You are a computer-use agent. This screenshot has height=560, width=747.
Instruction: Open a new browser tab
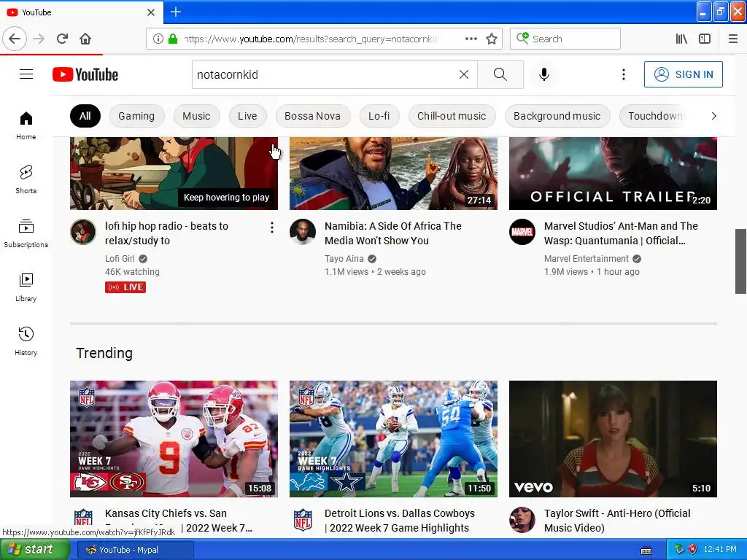click(x=176, y=12)
